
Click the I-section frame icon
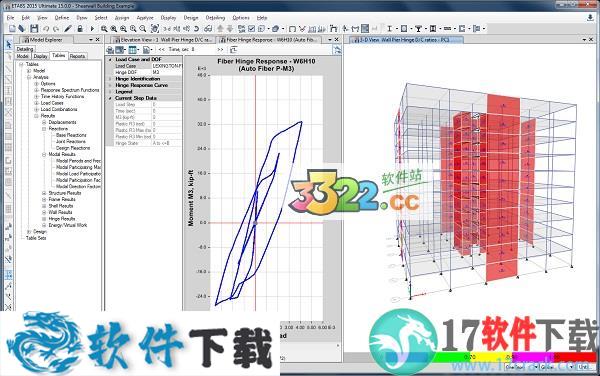tap(389, 29)
